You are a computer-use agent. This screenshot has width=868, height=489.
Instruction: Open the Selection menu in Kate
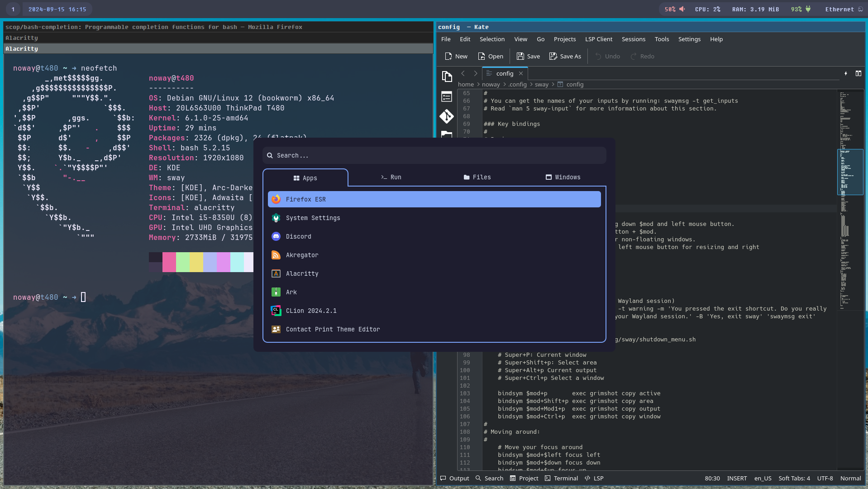pyautogui.click(x=492, y=39)
